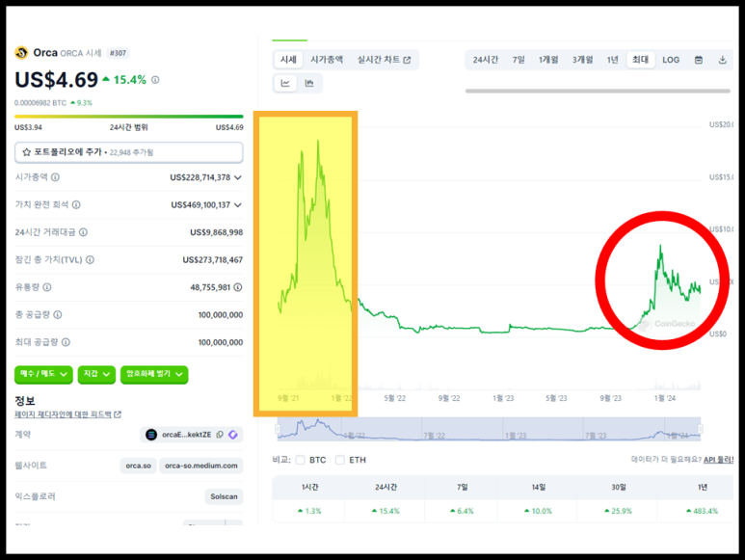The width and height of the screenshot is (745, 560).
Task: Click the external link icon after 실시간 차트
Action: tap(407, 60)
